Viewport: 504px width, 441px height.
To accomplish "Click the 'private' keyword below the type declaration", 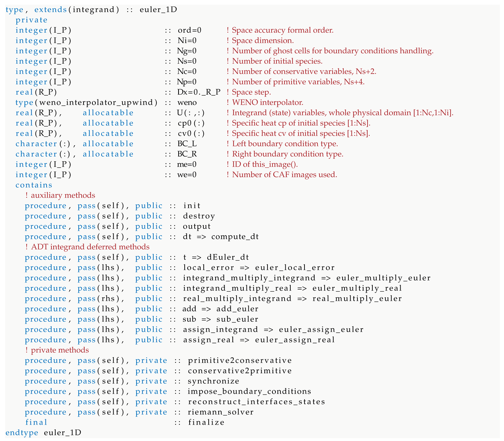I will point(31,20).
